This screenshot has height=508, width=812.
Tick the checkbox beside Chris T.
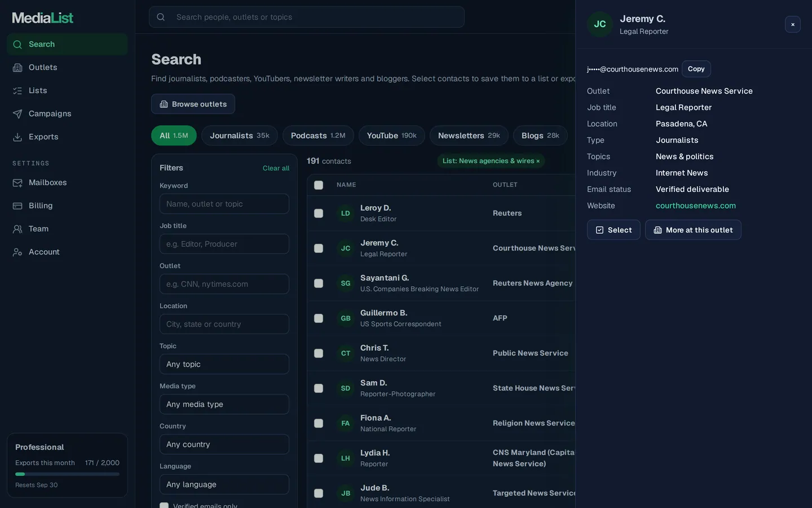pos(319,353)
